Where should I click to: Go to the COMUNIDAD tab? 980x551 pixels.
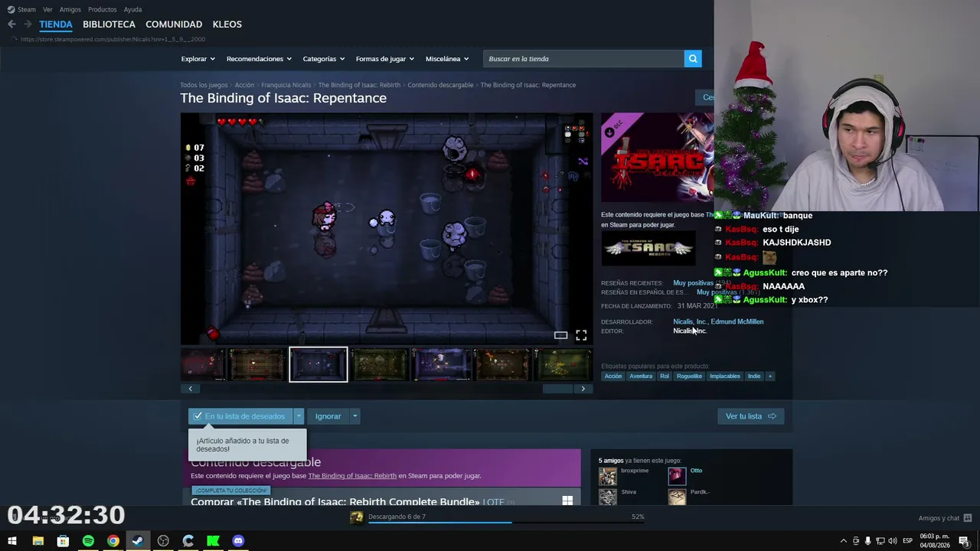click(174, 24)
